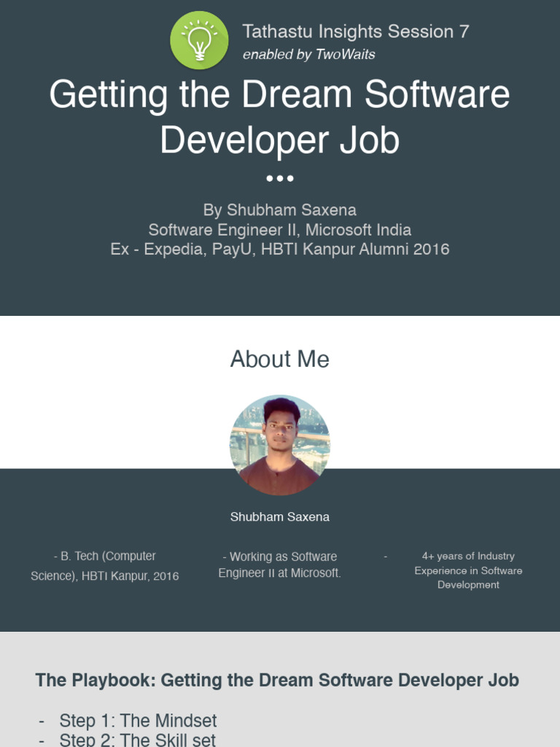Image resolution: width=560 pixels, height=747 pixels.
Task: Click 'The Playbook' section heading
Action: 277,681
